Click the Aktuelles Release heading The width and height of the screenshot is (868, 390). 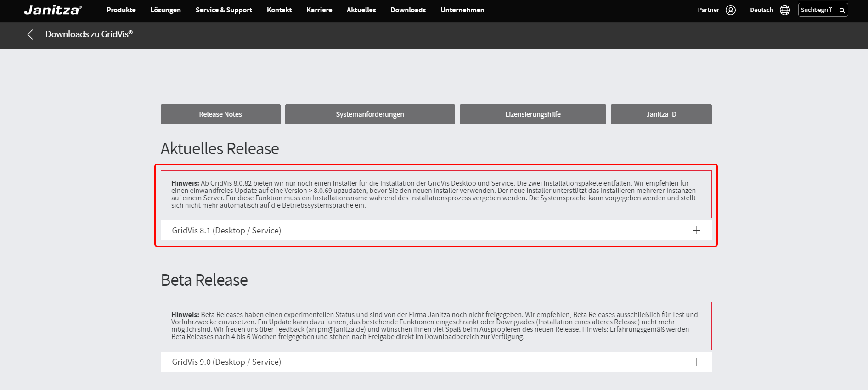point(220,149)
